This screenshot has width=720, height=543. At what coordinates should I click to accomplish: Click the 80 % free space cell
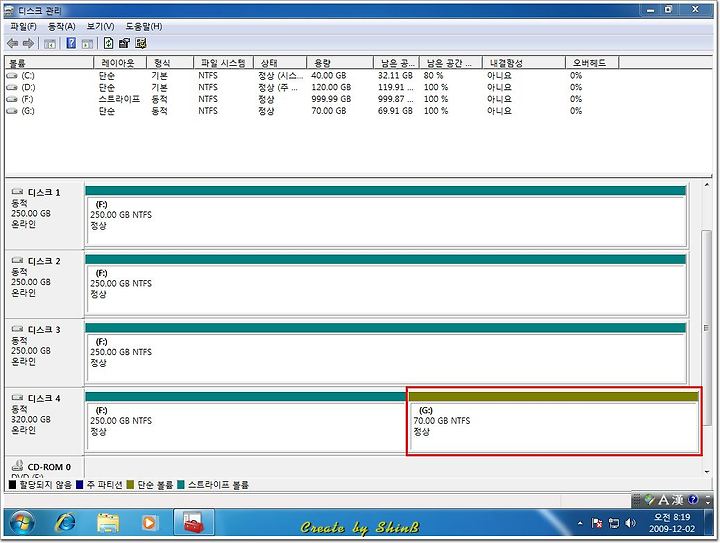coord(433,76)
